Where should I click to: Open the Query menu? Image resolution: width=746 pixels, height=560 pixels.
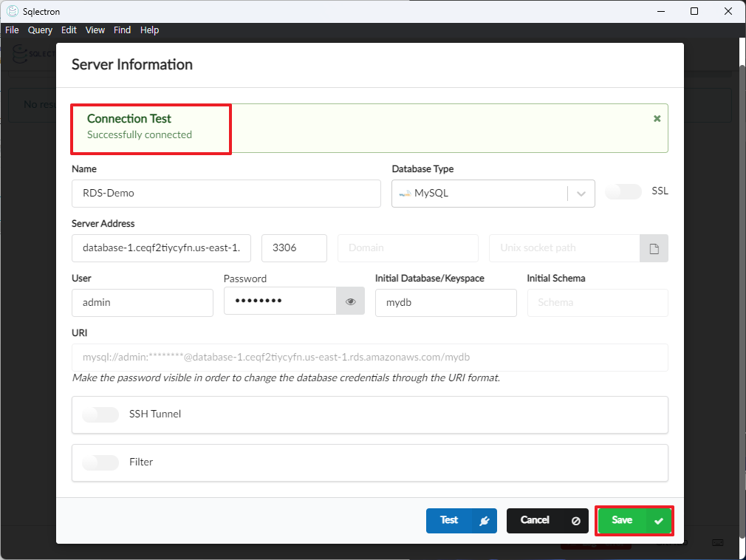pyautogui.click(x=40, y=30)
